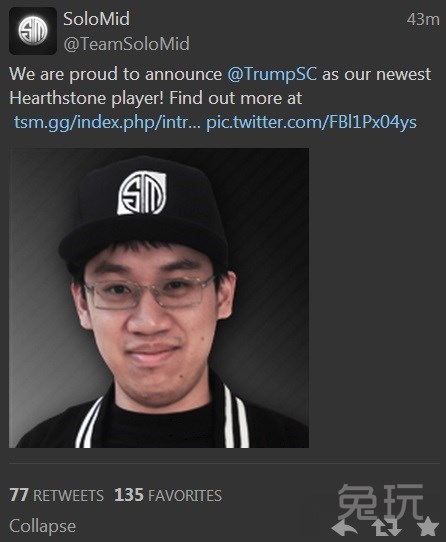
Task: Click the SM logo on the cap
Action: click(x=142, y=193)
